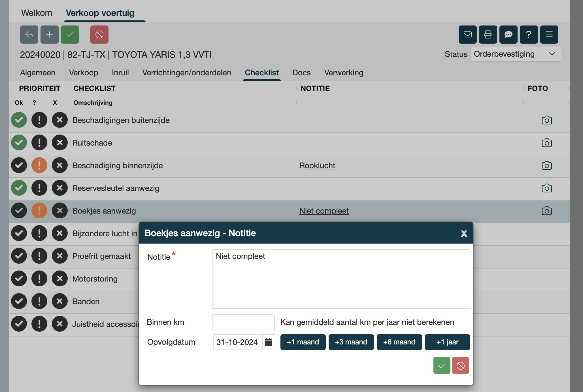Expand the Status Orderbevestiging dropdown
Image resolution: width=583 pixels, height=392 pixels.
point(515,54)
